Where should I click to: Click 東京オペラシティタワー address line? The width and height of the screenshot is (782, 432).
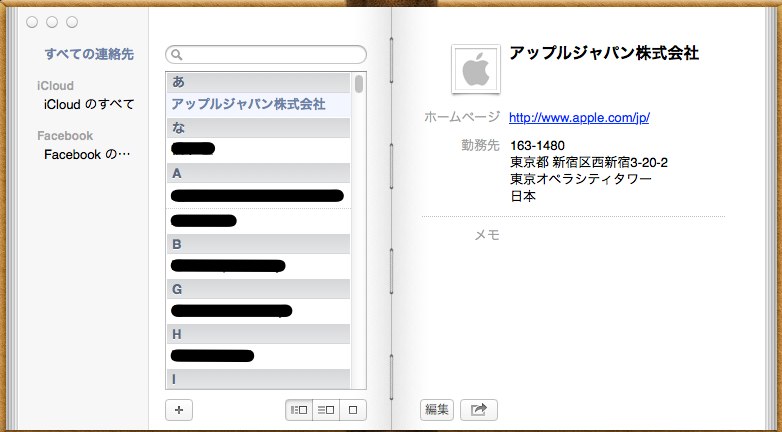(581, 179)
